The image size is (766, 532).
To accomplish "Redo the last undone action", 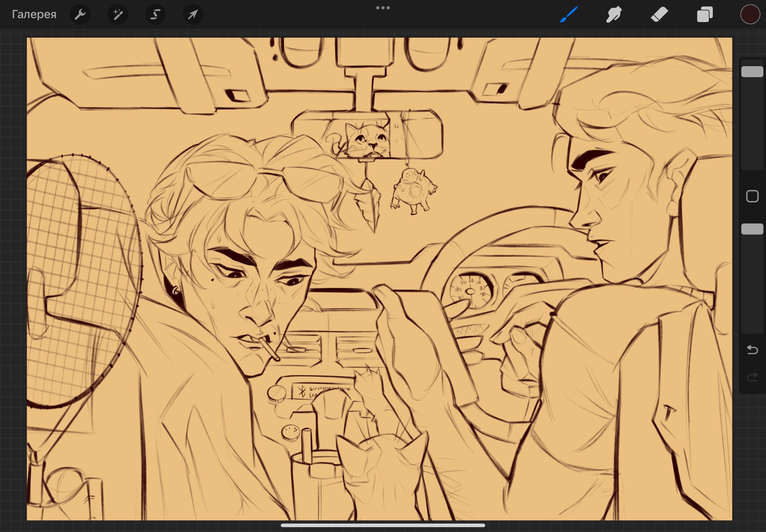I will click(752, 377).
